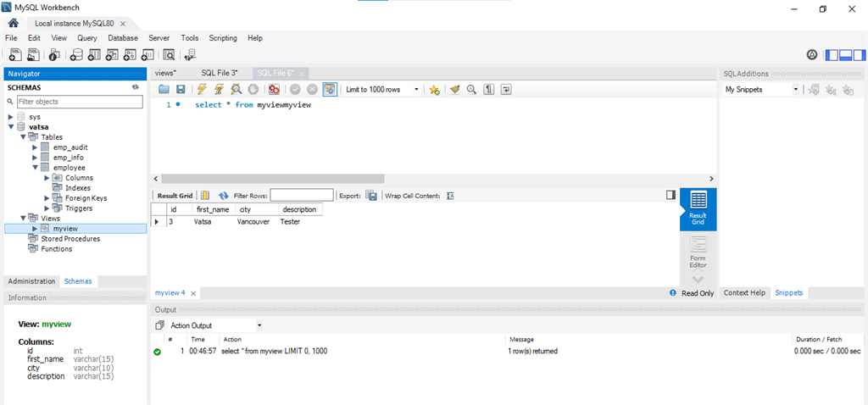This screenshot has height=405, width=868.
Task: Switch to the Context Help tab
Action: click(x=744, y=292)
